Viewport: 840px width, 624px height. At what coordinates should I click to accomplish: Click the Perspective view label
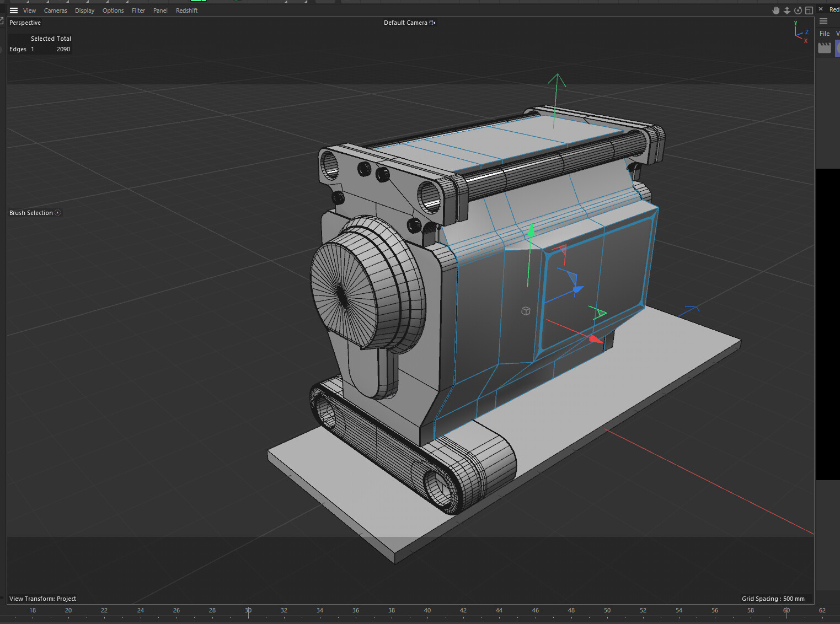[x=25, y=23]
